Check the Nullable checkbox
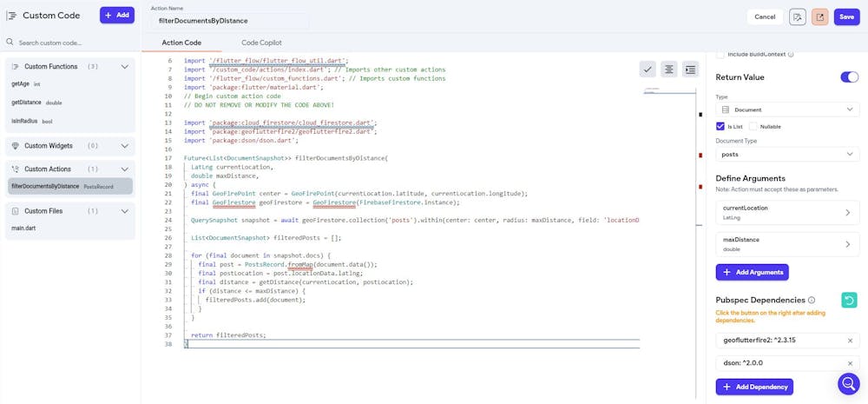This screenshot has height=404, width=868. pos(753,126)
